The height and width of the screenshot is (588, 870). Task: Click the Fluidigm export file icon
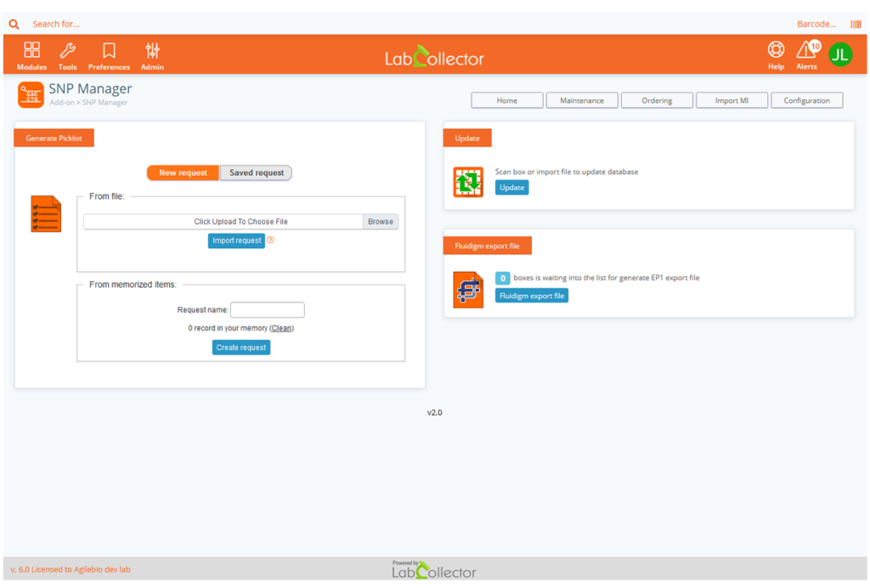click(x=468, y=290)
